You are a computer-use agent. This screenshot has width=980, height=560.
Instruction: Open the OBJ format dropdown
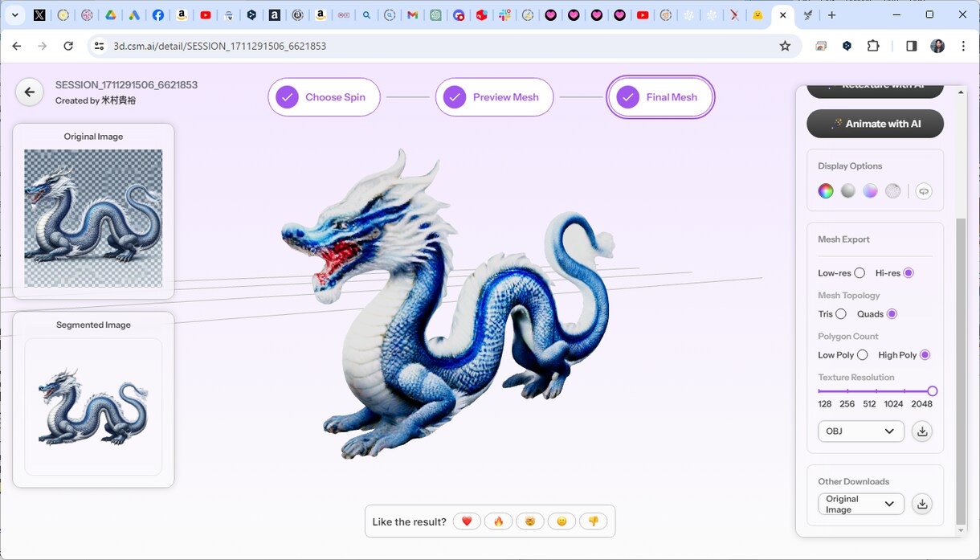860,431
